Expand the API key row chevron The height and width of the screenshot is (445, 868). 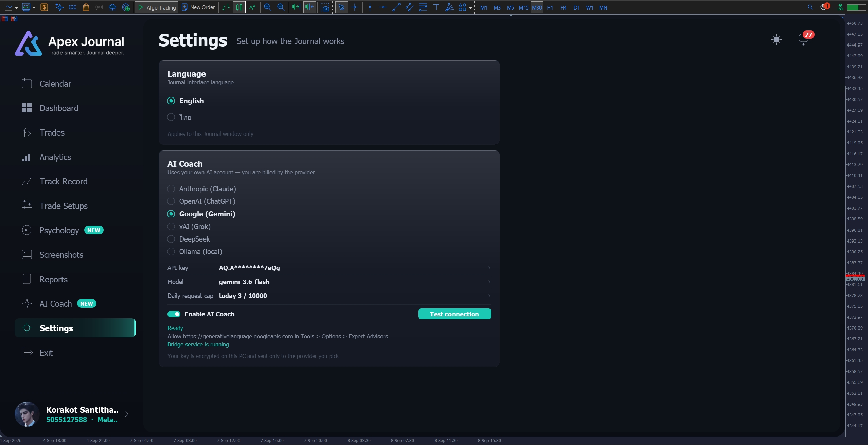[x=489, y=268]
